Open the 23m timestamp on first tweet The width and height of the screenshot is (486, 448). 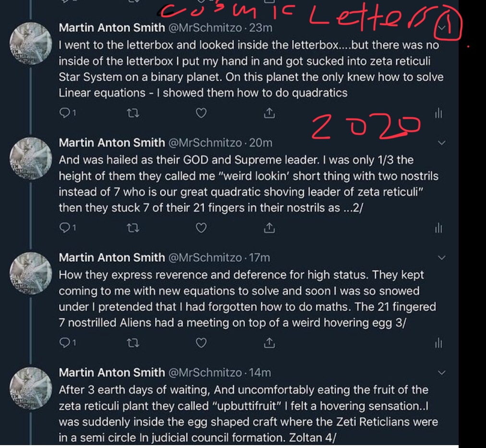(261, 28)
